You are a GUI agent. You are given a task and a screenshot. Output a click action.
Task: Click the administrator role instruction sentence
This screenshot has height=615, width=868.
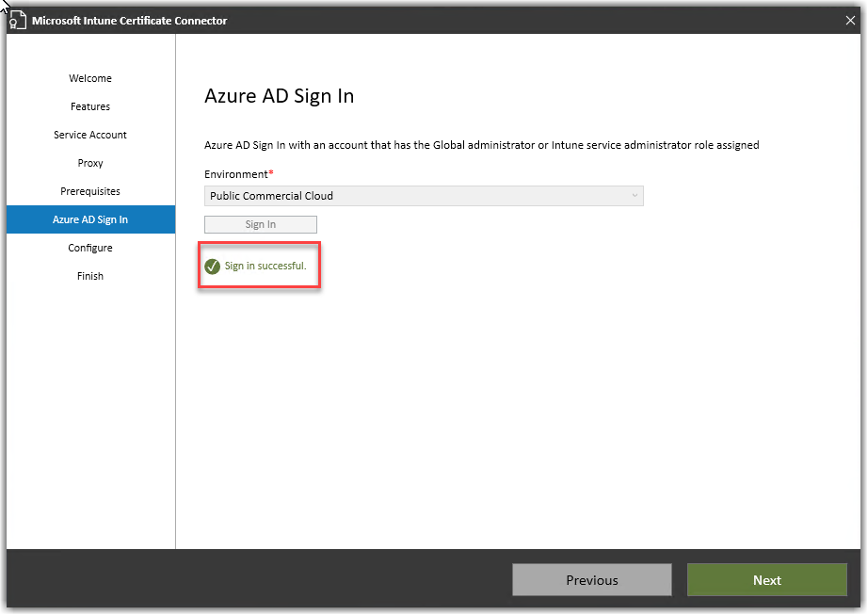click(482, 145)
